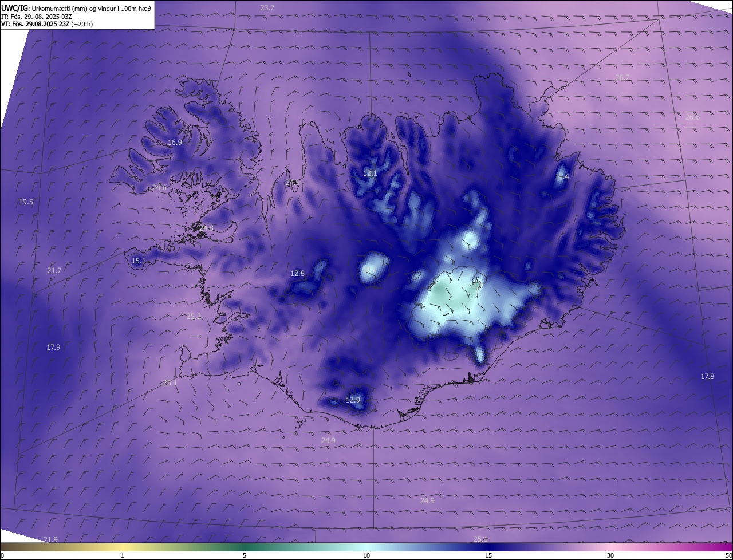Click the 25.3 value label
The width and height of the screenshot is (733, 560).
point(194,316)
